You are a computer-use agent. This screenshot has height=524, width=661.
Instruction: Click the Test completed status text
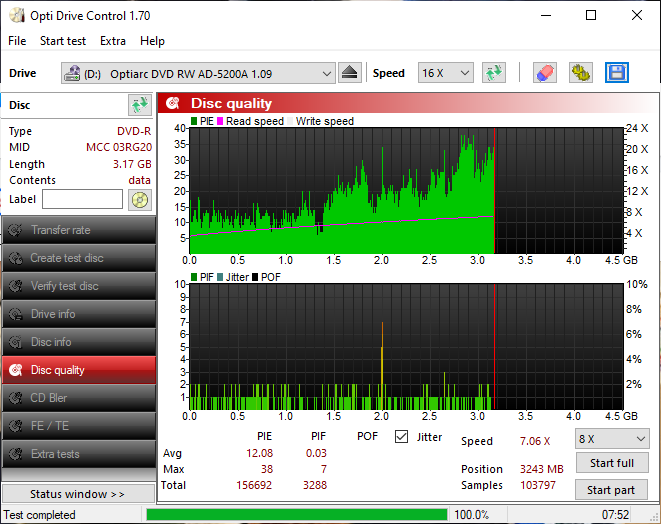click(x=40, y=515)
